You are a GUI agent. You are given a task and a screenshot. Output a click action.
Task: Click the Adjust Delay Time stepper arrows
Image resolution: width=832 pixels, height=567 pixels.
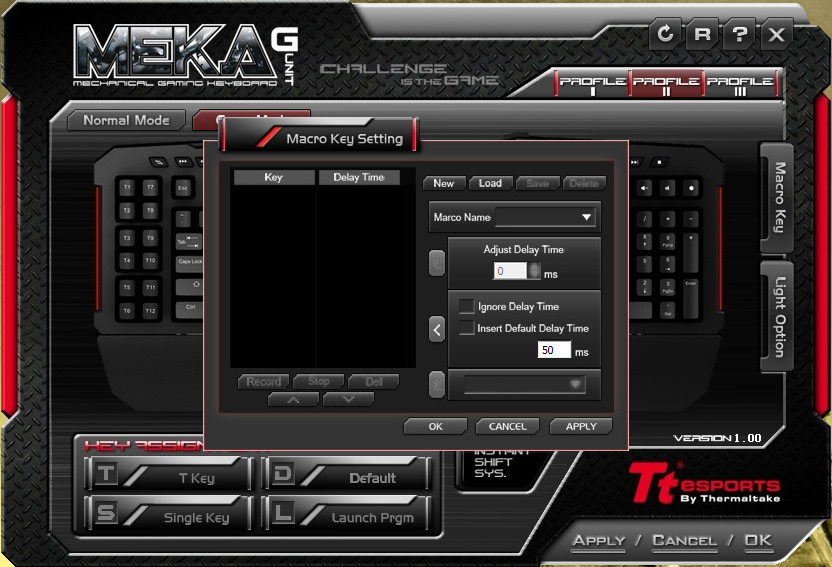point(534,271)
